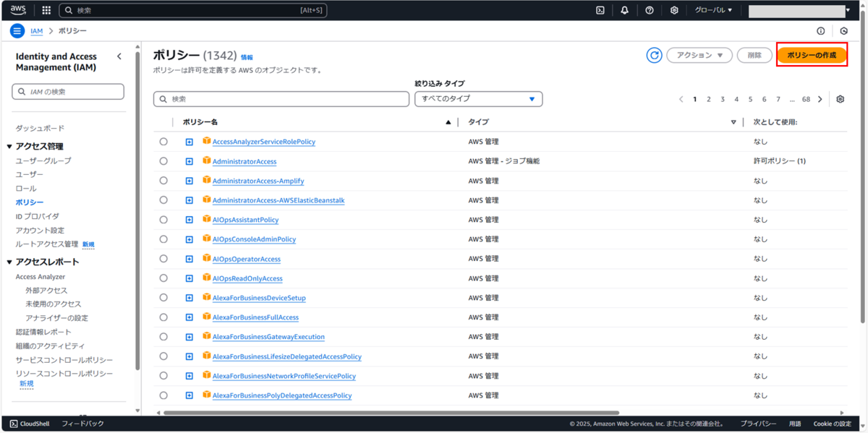Viewport: 868px width, 433px height.
Task: Expand details for AlexaForBusinessGatewayExecution row
Action: (x=189, y=337)
